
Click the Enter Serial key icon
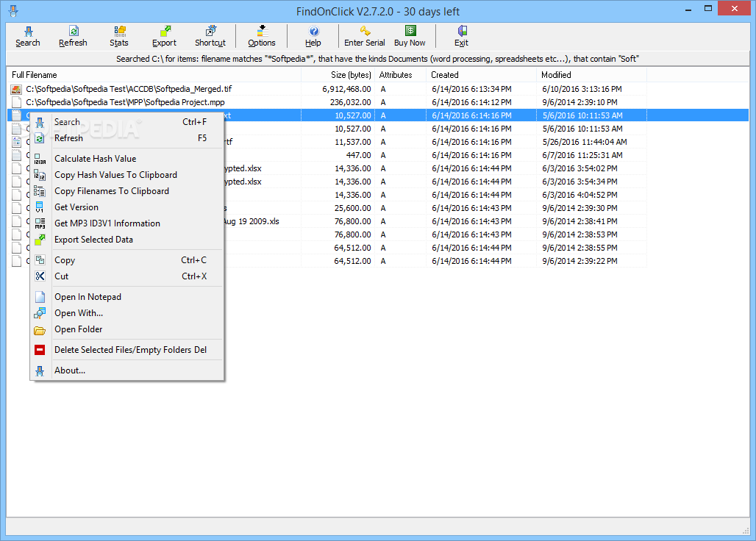(365, 32)
